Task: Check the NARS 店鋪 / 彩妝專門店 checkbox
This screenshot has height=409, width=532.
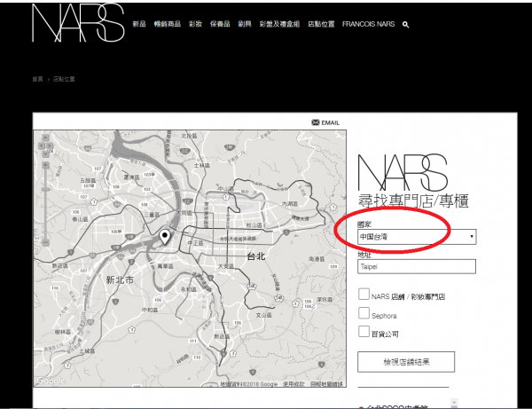Action: [x=364, y=295]
